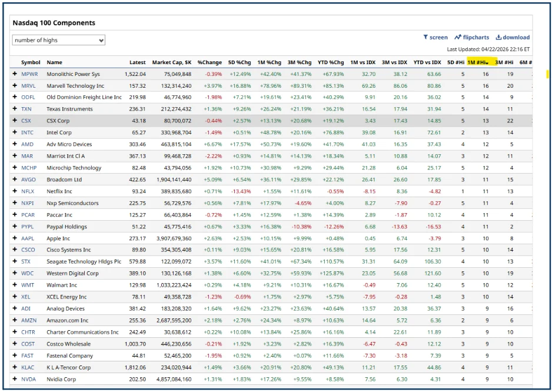Expand the WMT row
Screen dimensions: 552x392
[15, 285]
